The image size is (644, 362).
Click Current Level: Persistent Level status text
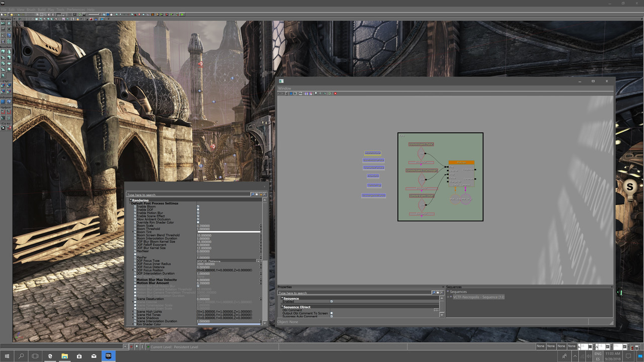175,347
